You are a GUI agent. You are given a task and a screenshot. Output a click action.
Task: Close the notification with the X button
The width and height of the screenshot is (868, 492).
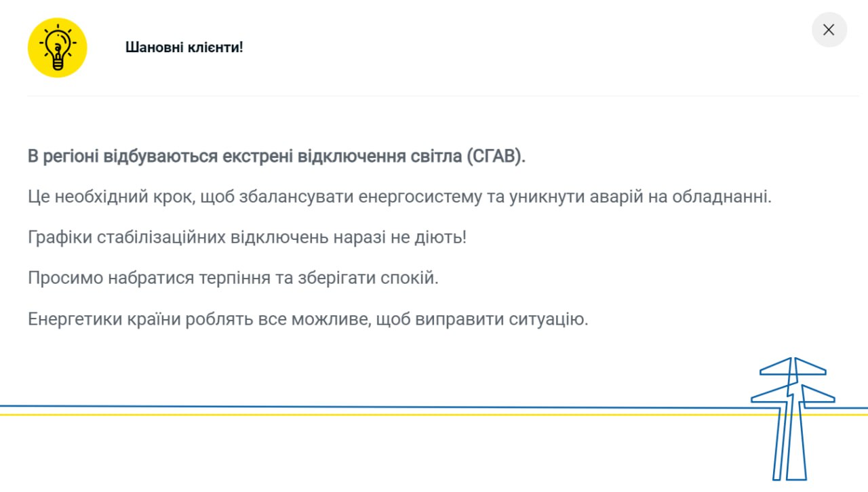(829, 30)
